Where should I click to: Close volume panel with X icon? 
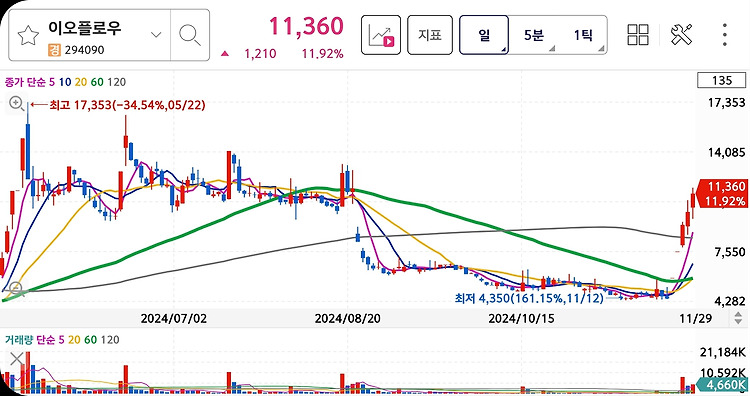click(17, 358)
